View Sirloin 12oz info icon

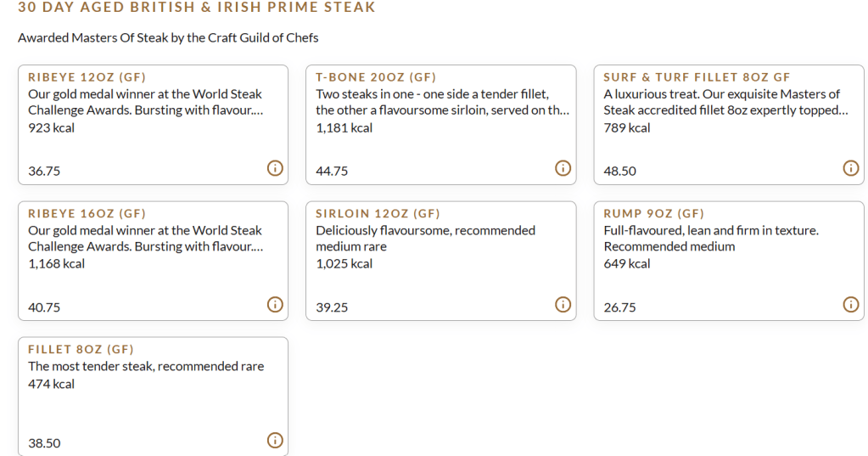coord(563,304)
